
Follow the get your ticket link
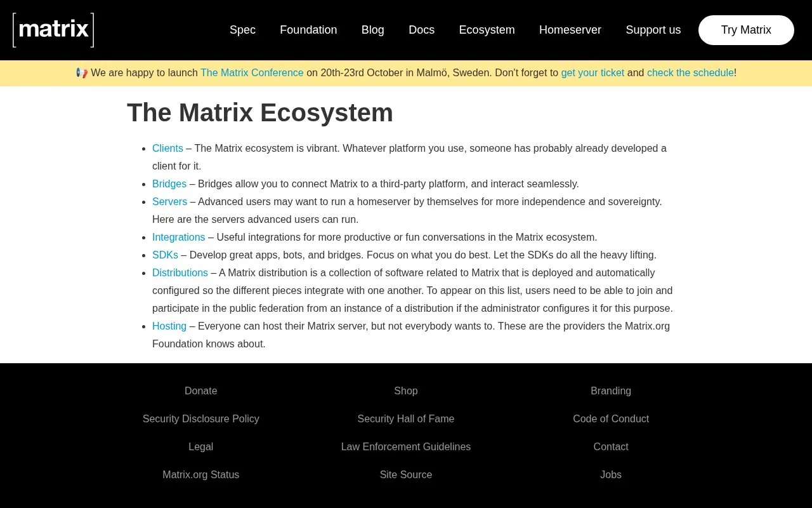[593, 73]
